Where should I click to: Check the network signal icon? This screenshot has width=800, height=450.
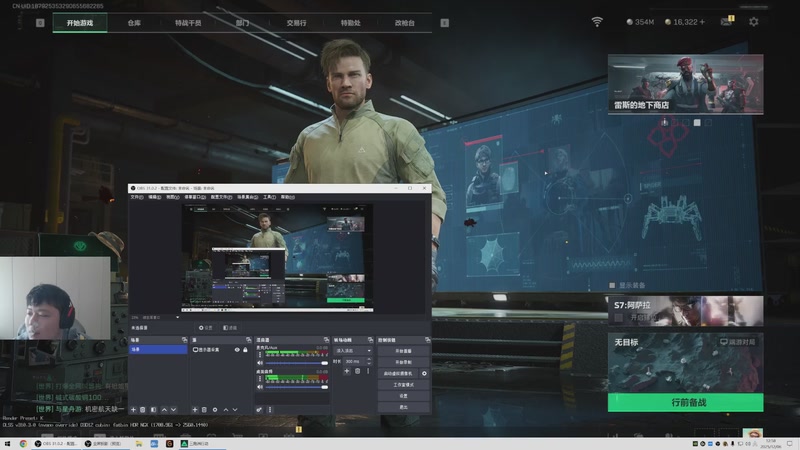click(597, 22)
